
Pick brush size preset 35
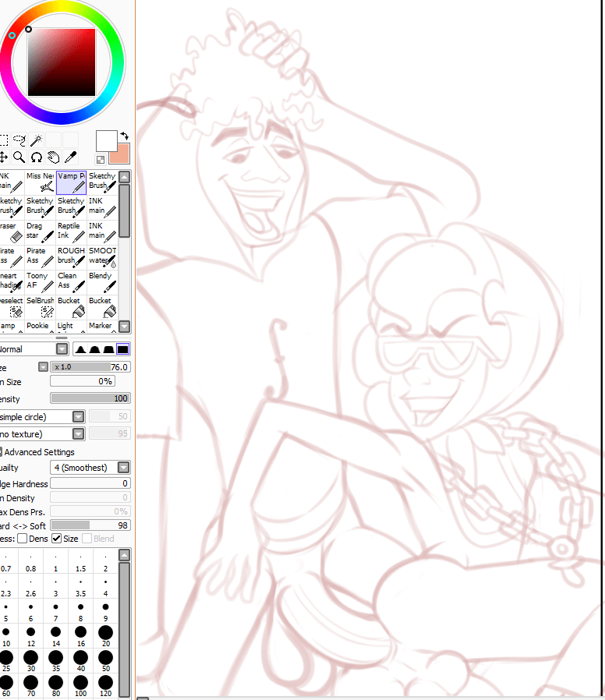point(56,662)
